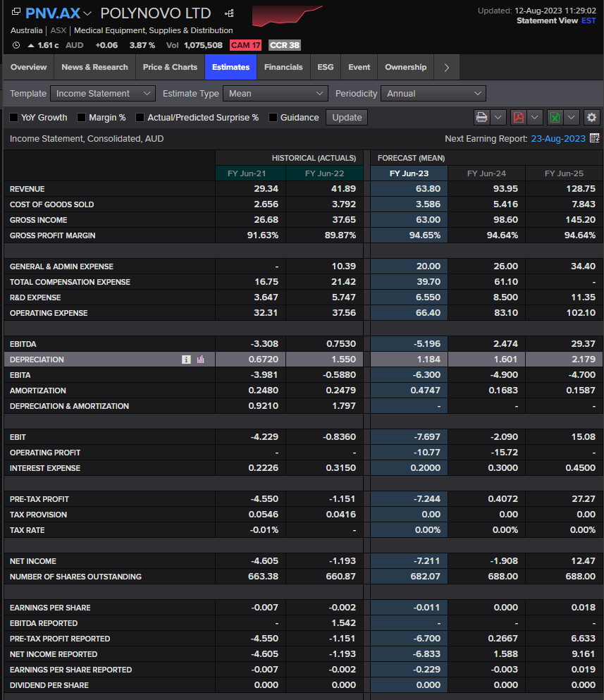
Task: Open Periodicity Annual dropdown
Action: pos(433,94)
